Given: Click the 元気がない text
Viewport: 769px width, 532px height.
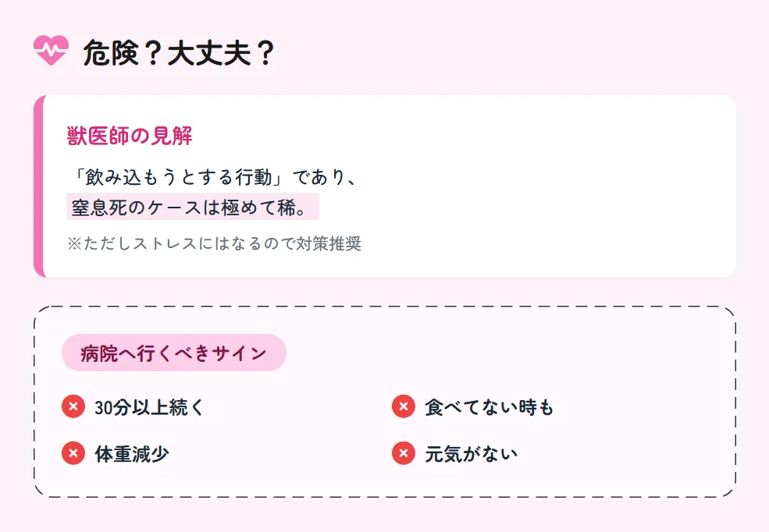Looking at the screenshot, I should click(471, 453).
